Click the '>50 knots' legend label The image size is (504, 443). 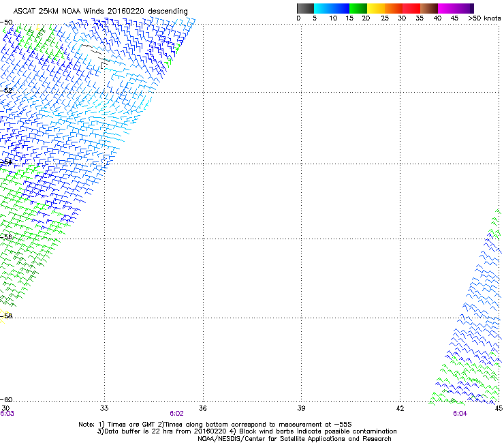click(484, 18)
